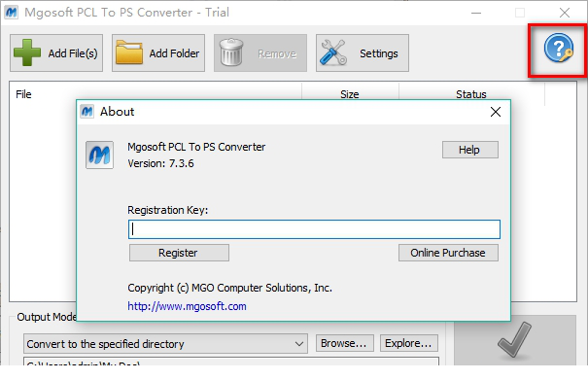Open Settings with the wrench icon
The image size is (588, 380).
(363, 52)
